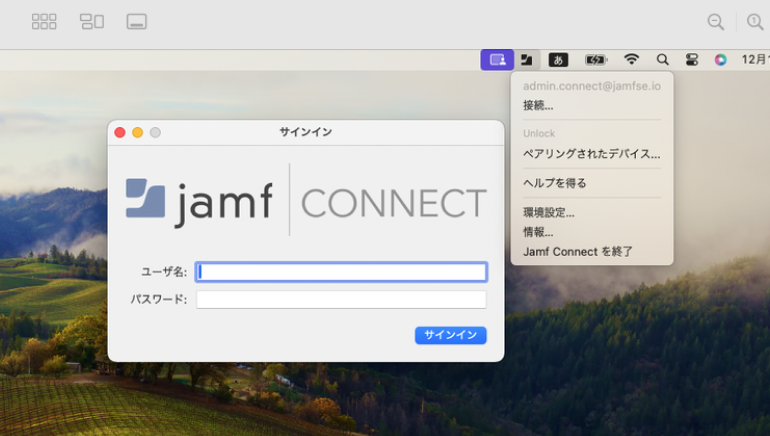
Task: Choose Jamf Connect を終了 to quit
Action: pos(578,252)
